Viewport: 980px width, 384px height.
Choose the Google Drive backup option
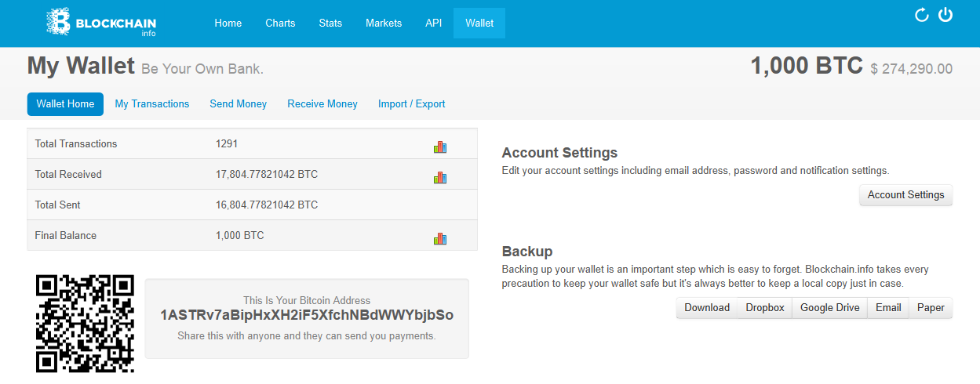(x=829, y=308)
